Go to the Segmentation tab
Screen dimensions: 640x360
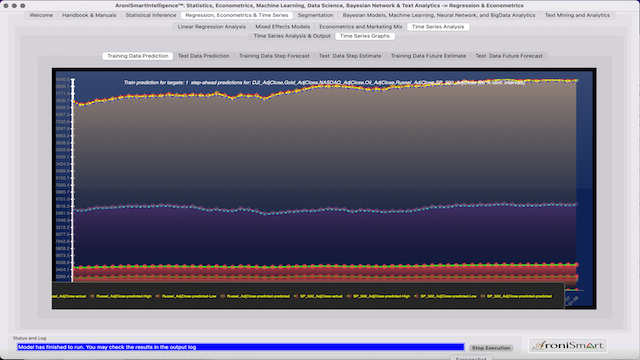pyautogui.click(x=315, y=15)
